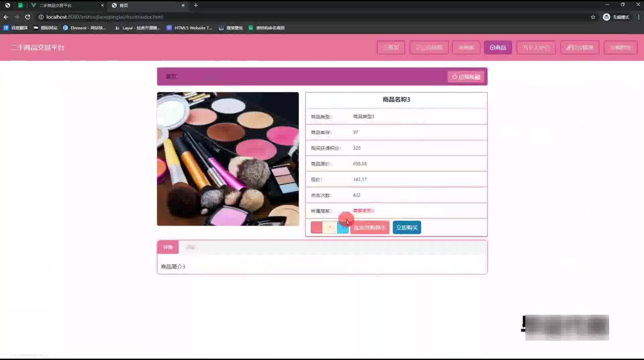Switch to the 详情 tab
644x360 pixels.
click(168, 248)
